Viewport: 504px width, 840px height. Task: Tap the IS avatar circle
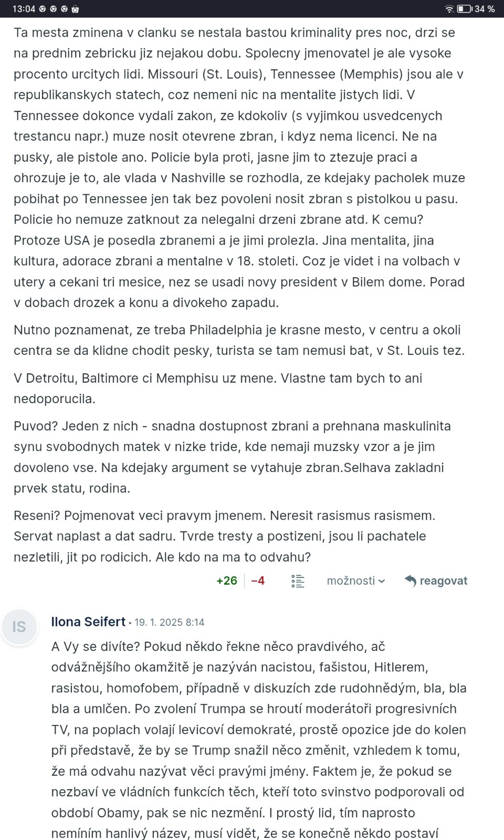[19, 627]
